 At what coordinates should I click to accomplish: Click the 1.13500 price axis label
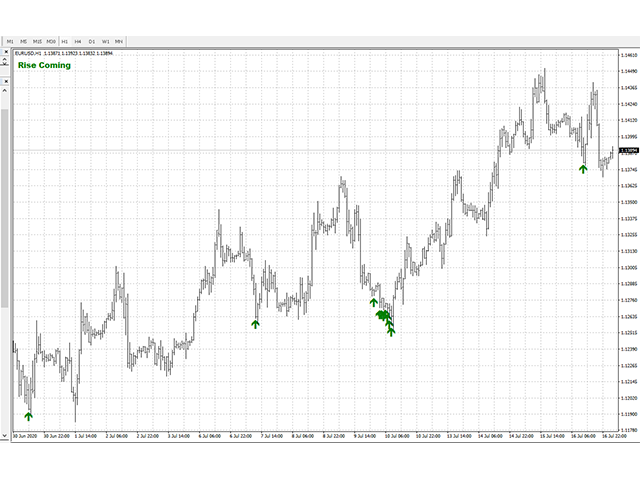pyautogui.click(x=629, y=202)
